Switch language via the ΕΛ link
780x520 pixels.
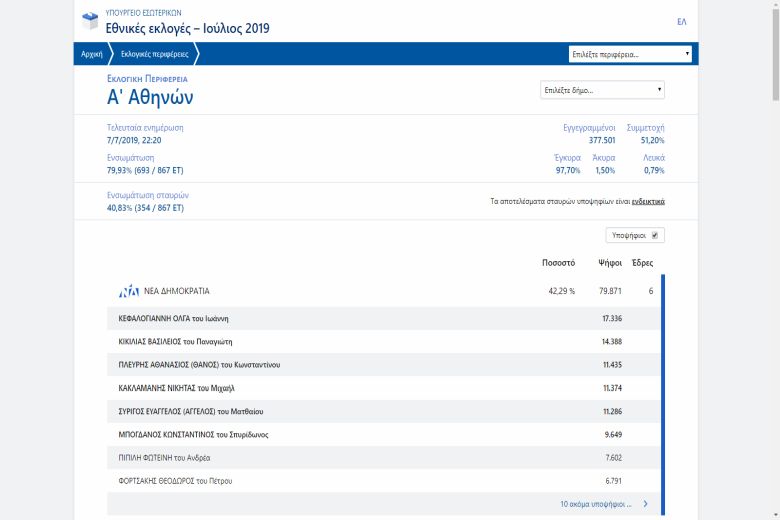click(x=681, y=21)
